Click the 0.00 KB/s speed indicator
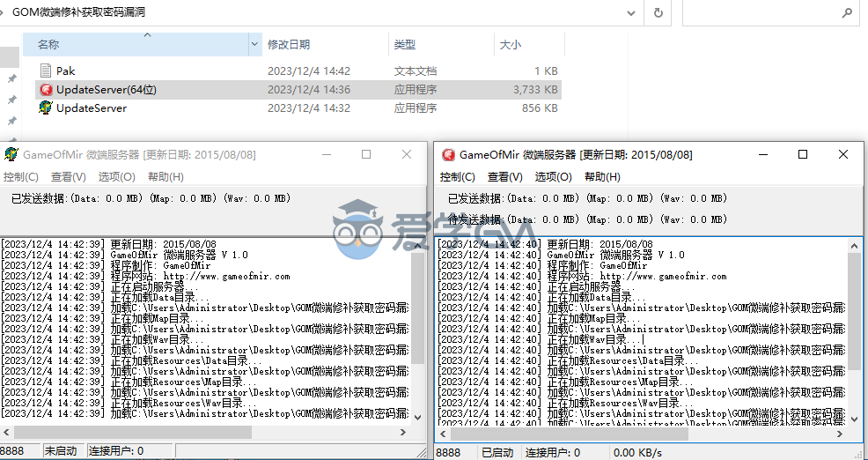 point(637,453)
